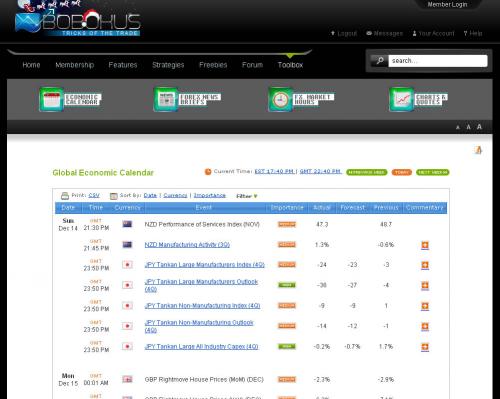The width and height of the screenshot is (500, 399).
Task: Click the UK flag in Rightmove MoM row
Action: (x=127, y=379)
